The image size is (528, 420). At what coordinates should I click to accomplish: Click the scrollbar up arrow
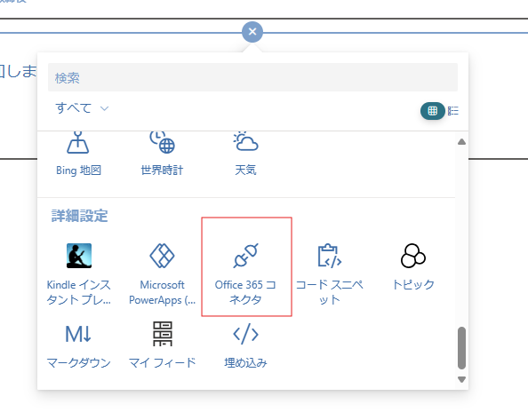pos(461,142)
